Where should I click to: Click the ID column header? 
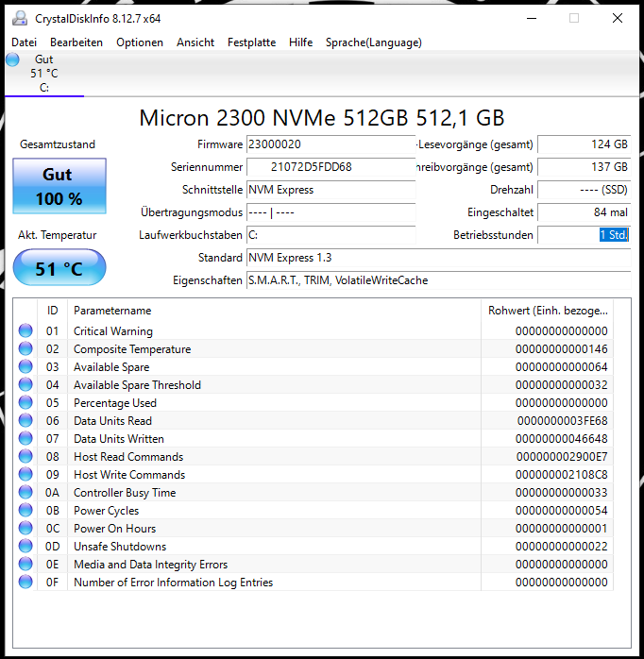[52, 311]
